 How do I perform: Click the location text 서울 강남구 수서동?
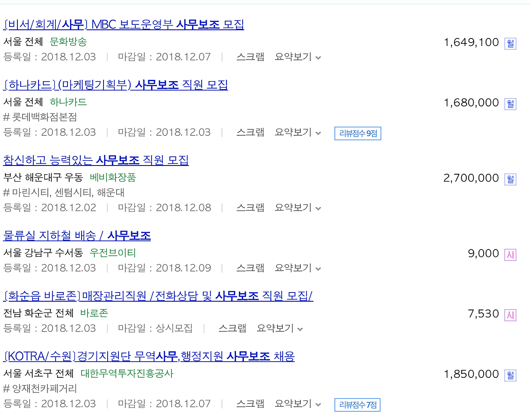tap(43, 253)
